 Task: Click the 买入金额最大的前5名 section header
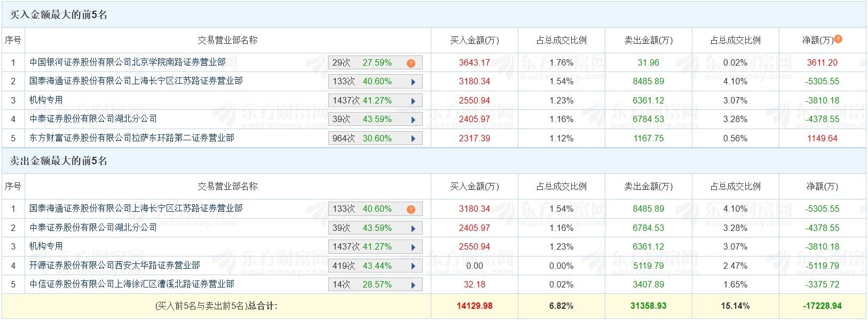[x=59, y=15]
